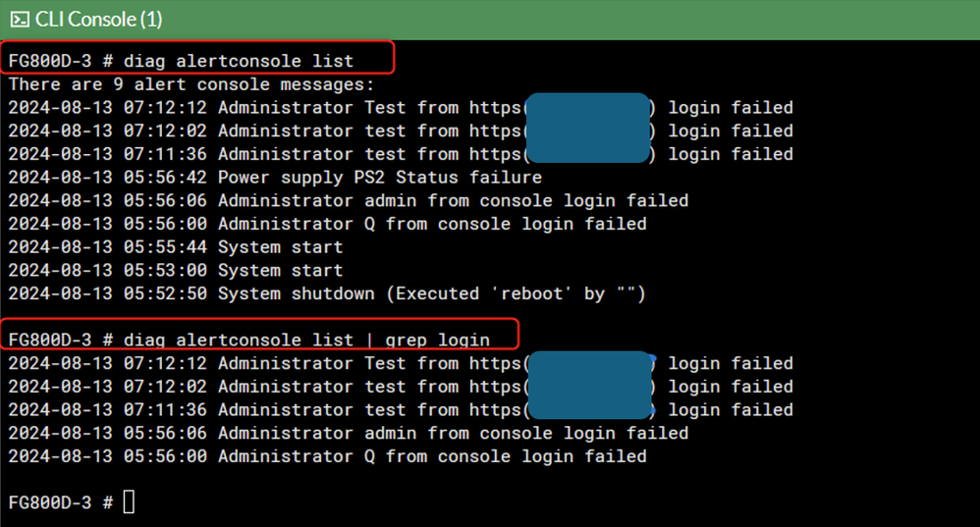Click the CLI Console (1) title
The image size is (980, 527).
pyautogui.click(x=97, y=20)
